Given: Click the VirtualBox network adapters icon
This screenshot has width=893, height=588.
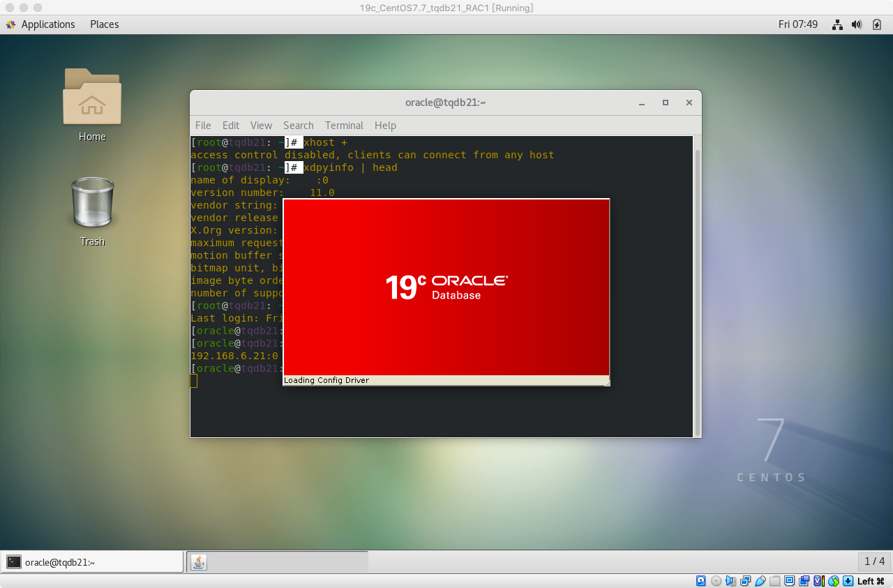Looking at the screenshot, I should point(746,581).
